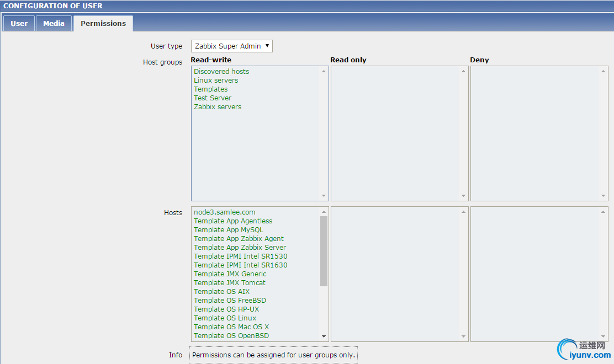This screenshot has width=614, height=364.
Task: Click scroll-up arrow of Hosts Read only list
Action: pos(464,212)
